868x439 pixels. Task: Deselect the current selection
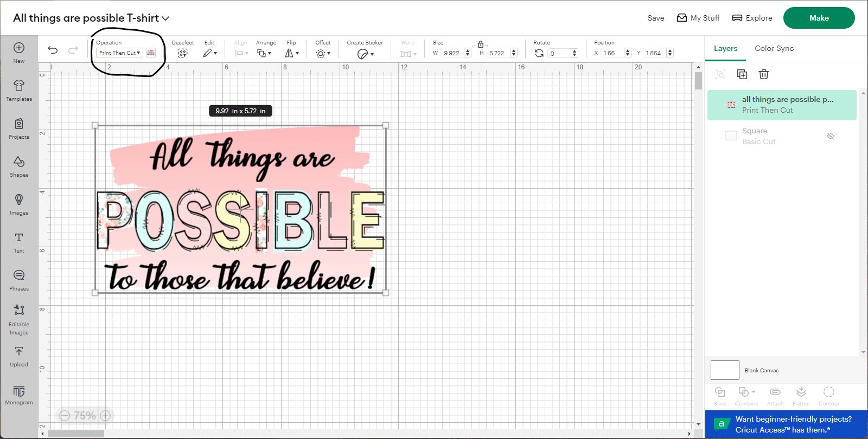[183, 53]
